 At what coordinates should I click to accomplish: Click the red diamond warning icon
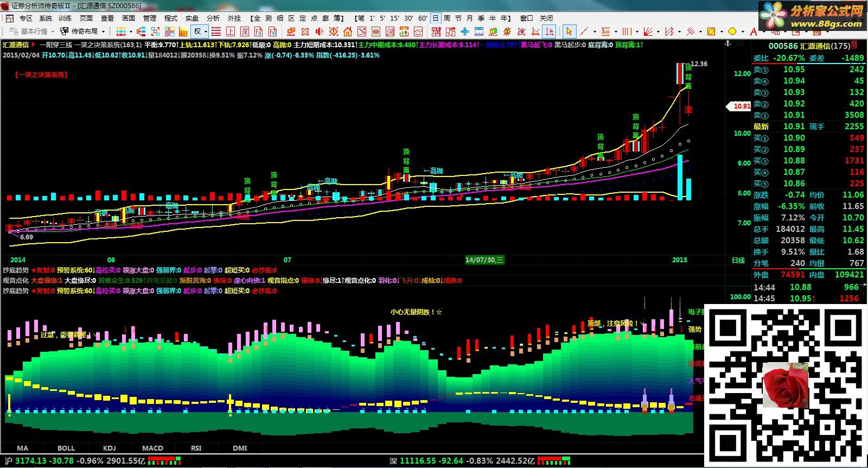coord(334,31)
